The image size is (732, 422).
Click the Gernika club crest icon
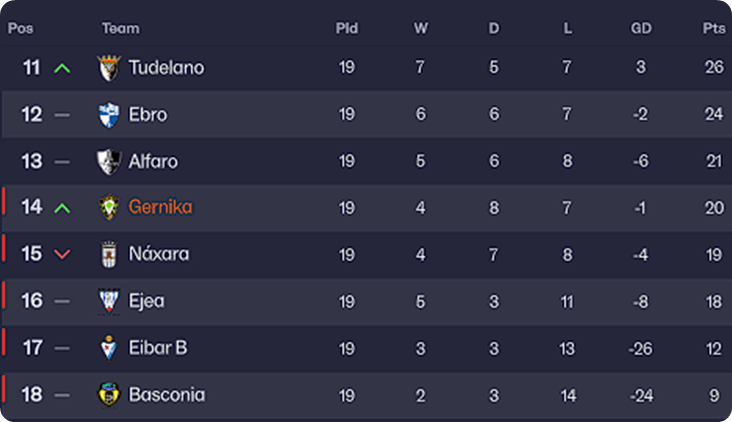[108, 208]
